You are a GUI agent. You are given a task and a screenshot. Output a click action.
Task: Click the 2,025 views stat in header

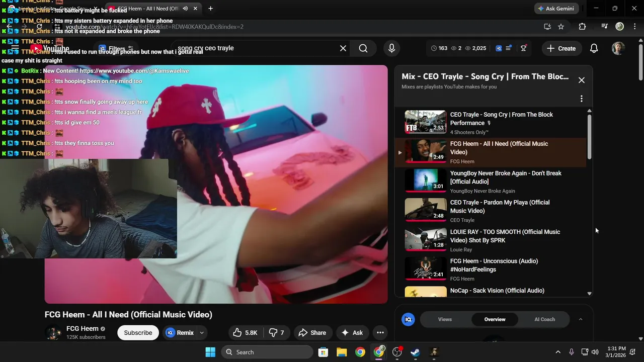(x=475, y=48)
